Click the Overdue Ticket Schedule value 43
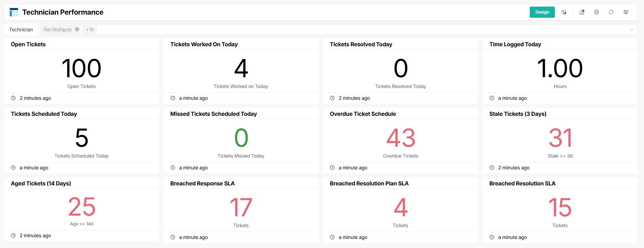The width and height of the screenshot is (644, 248). 401,138
